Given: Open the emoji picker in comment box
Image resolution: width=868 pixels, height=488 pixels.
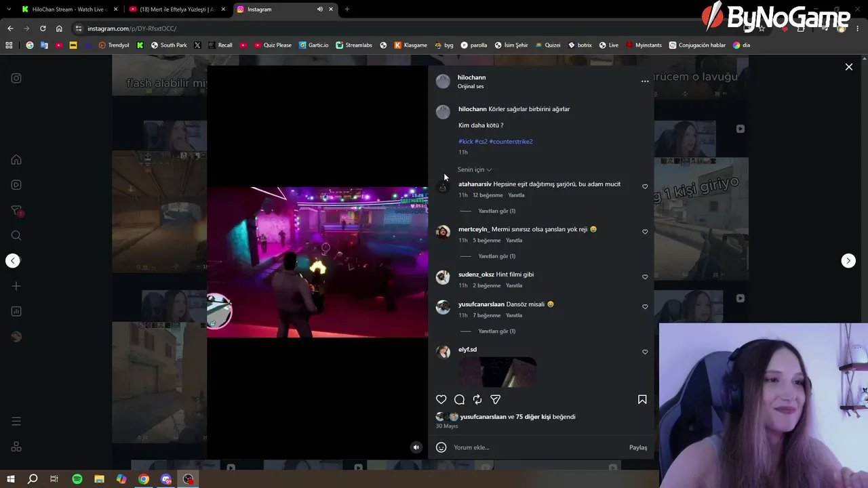Looking at the screenshot, I should click(x=441, y=447).
